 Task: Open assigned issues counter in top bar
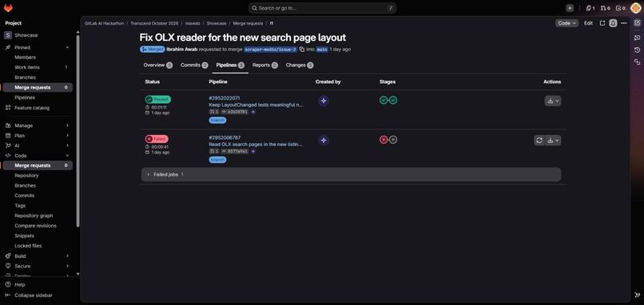pos(590,8)
